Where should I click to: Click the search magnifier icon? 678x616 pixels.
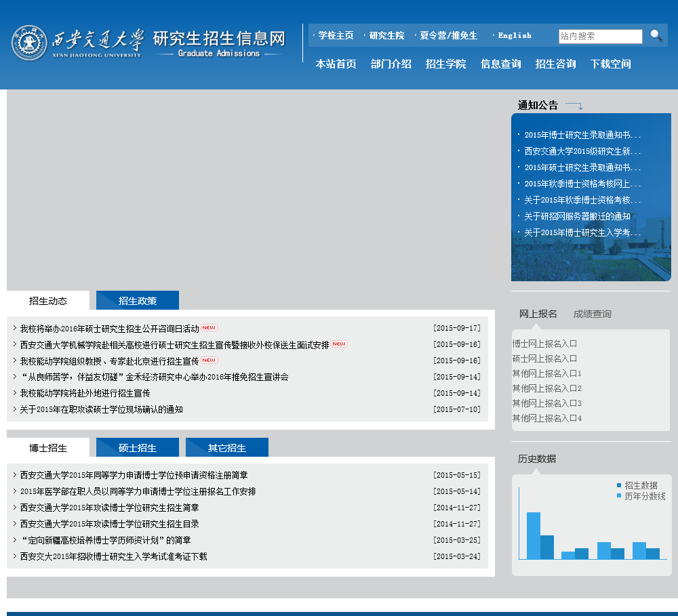656,35
